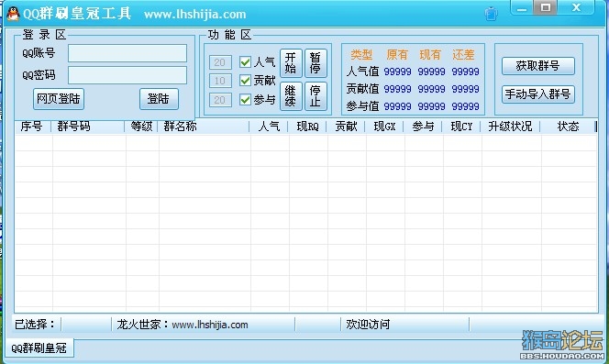Toggle the 参与 checkbox
Screen dimensions: 609x364
tap(245, 100)
